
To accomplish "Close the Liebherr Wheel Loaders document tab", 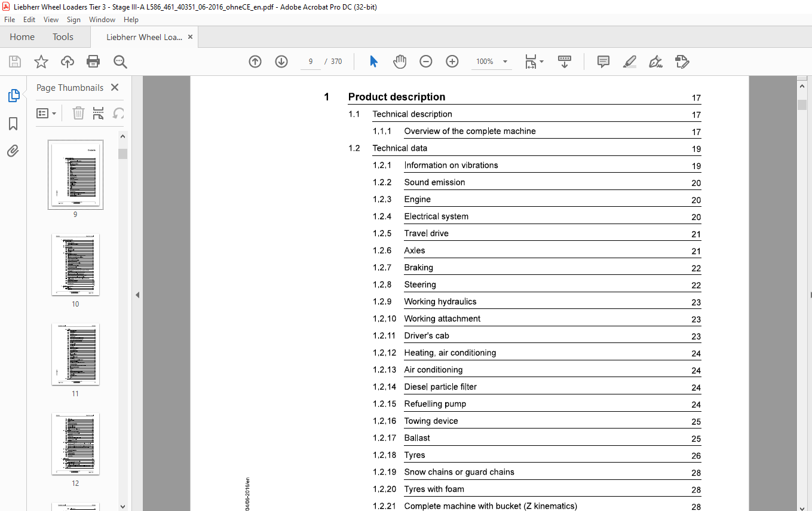I will coord(191,37).
